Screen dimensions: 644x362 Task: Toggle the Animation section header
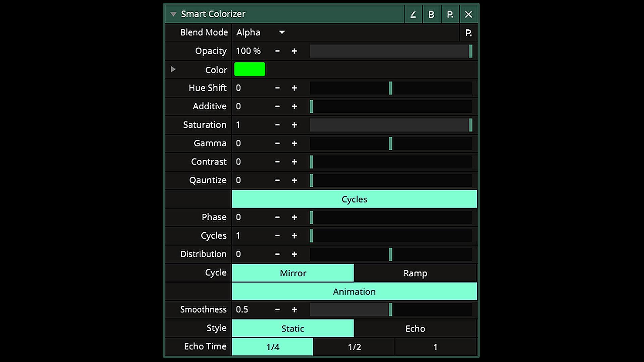click(x=354, y=292)
